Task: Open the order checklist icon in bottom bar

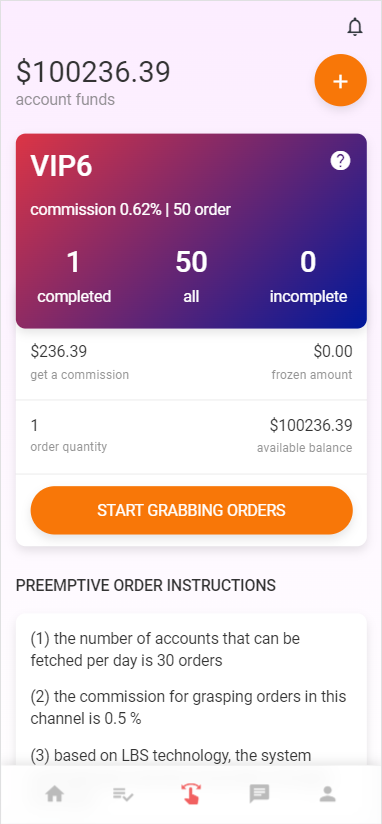Action: 123,794
